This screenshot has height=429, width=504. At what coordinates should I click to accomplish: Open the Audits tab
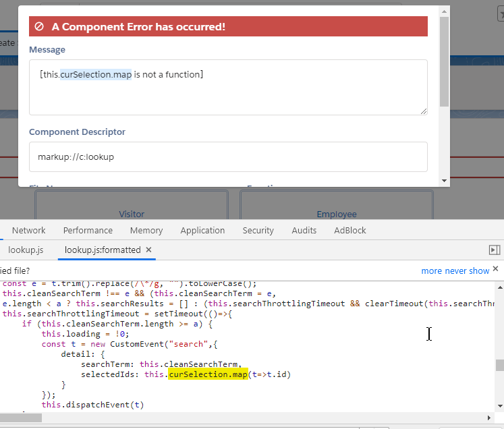pos(304,231)
